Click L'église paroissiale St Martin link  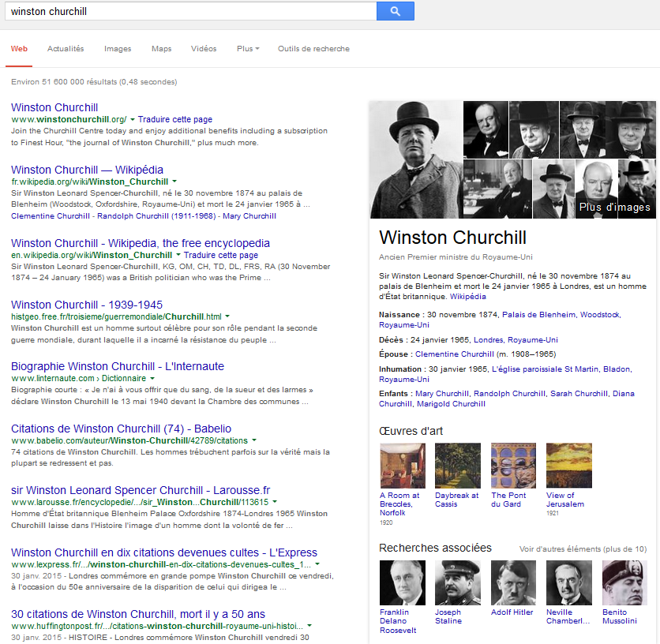pos(545,369)
